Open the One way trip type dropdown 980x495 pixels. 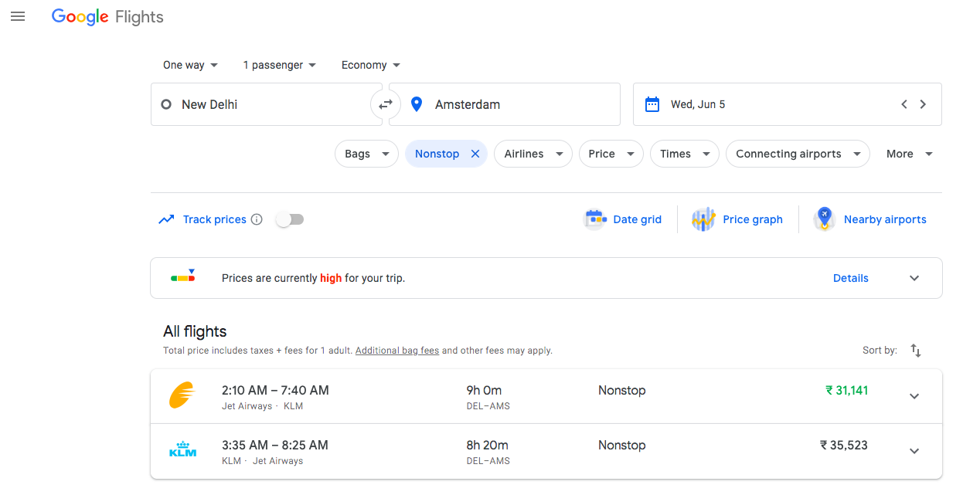tap(190, 65)
